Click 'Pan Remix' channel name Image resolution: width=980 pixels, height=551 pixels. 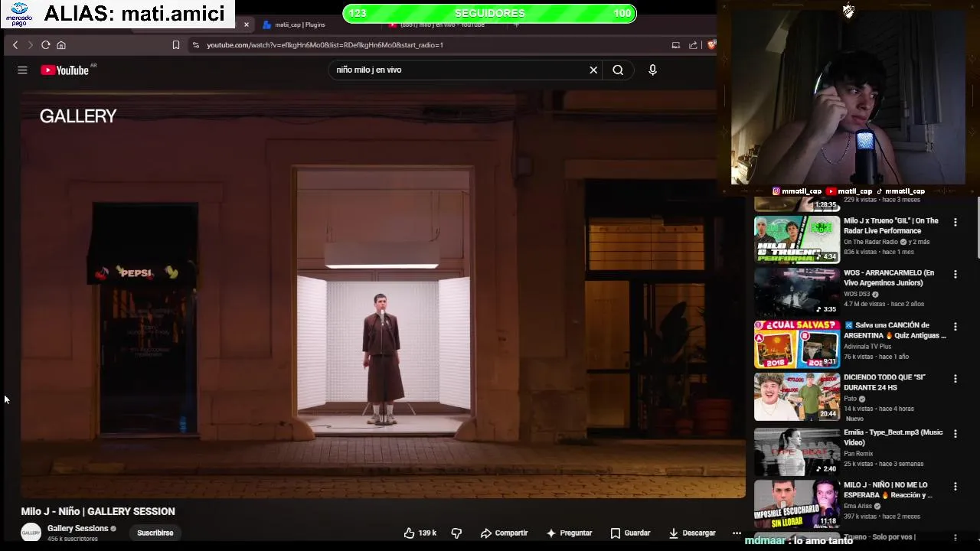point(858,454)
